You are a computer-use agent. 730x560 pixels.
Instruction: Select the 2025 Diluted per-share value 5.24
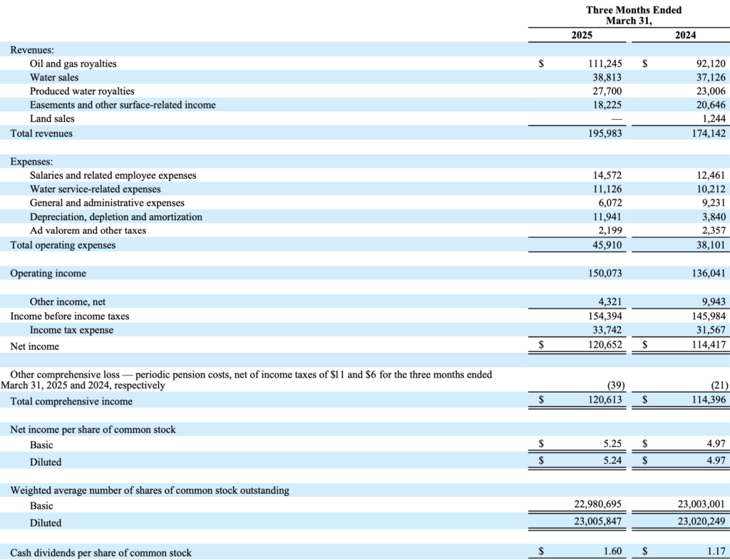[x=612, y=461]
